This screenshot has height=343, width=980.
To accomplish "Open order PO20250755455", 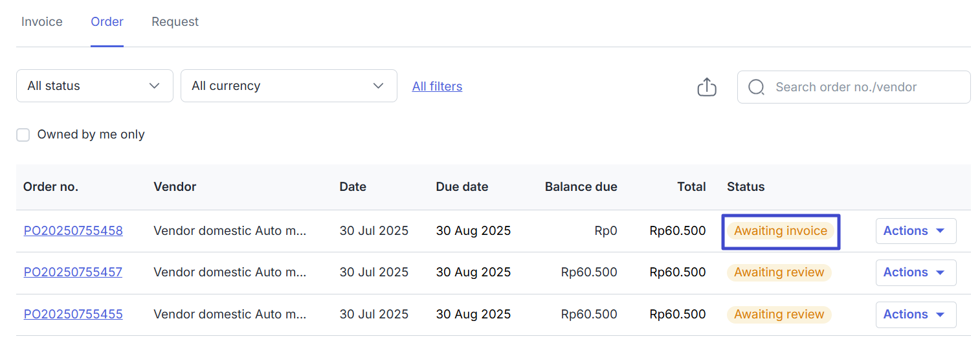I will coord(73,315).
